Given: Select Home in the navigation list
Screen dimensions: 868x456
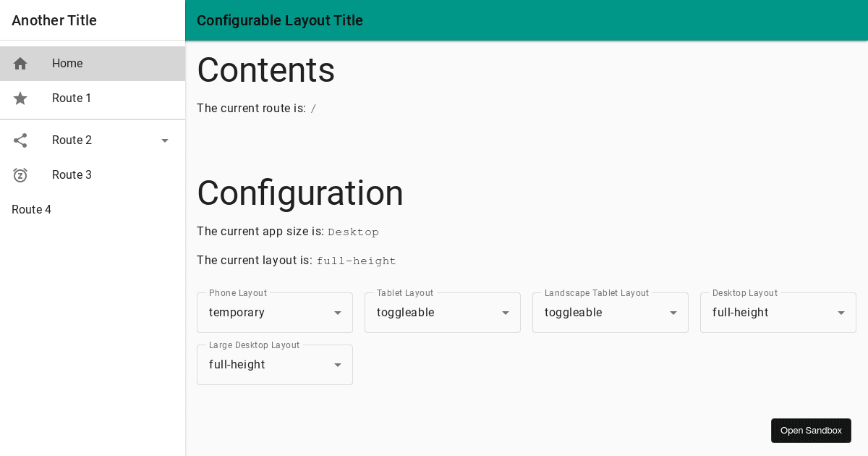Looking at the screenshot, I should click(67, 64).
